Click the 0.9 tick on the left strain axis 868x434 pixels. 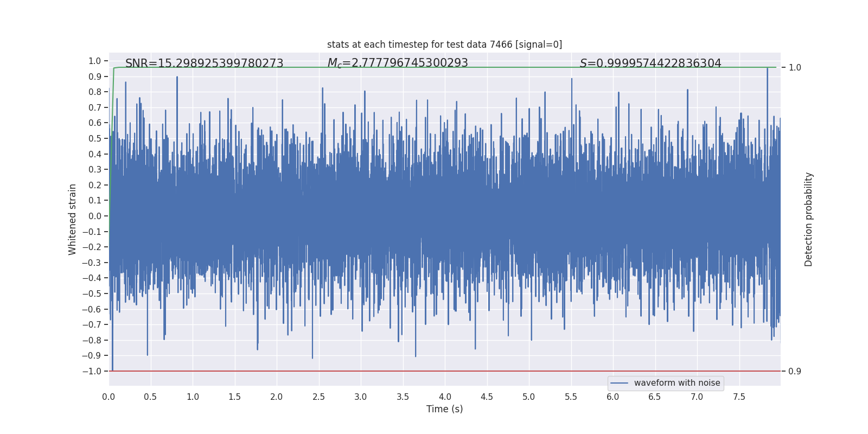[95, 76]
